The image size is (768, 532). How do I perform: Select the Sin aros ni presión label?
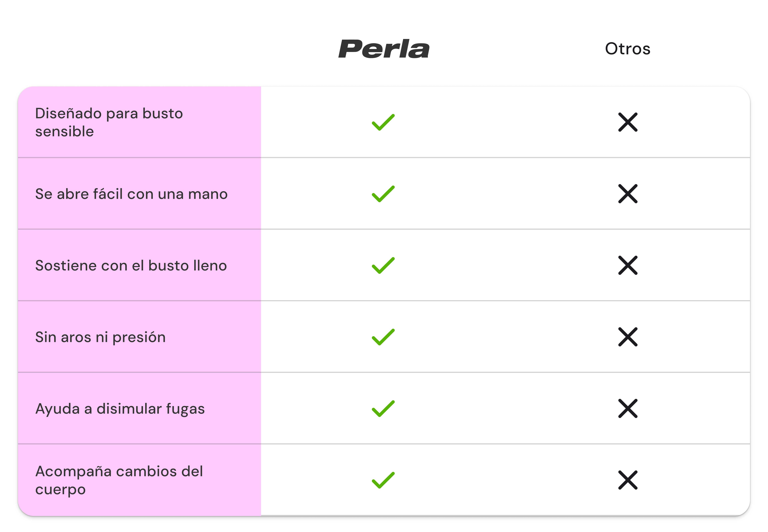point(100,337)
